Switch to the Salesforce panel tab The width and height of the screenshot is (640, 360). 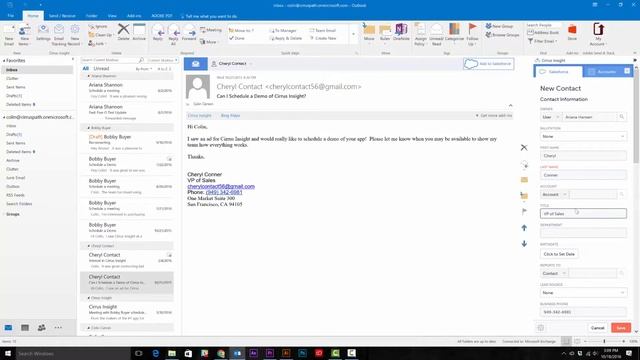[558, 71]
